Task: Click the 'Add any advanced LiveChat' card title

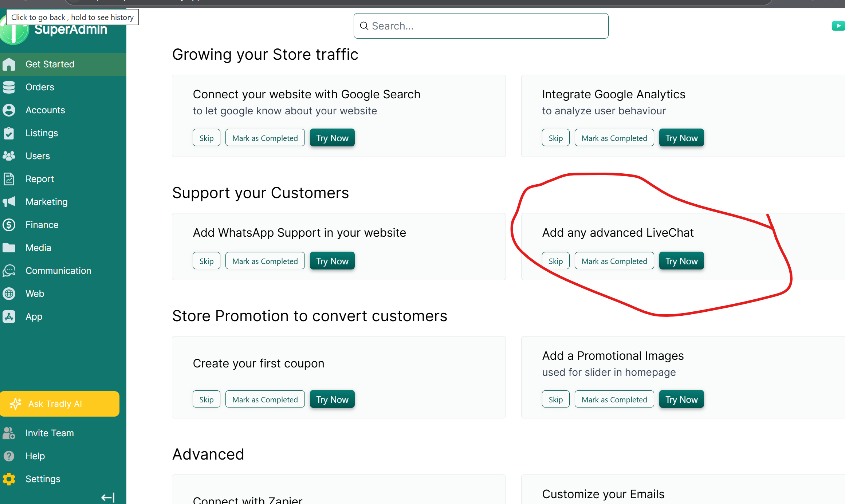Action: [x=618, y=233]
